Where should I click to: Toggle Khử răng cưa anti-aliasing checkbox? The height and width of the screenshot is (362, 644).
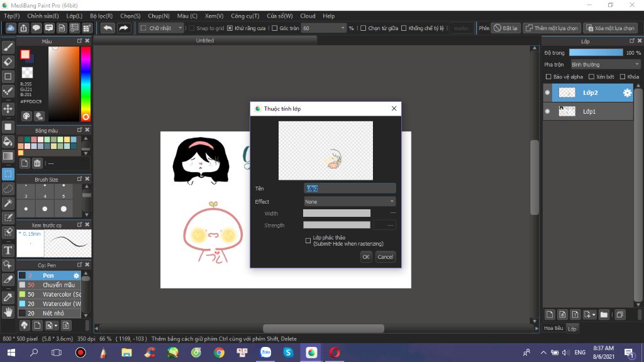[230, 28]
